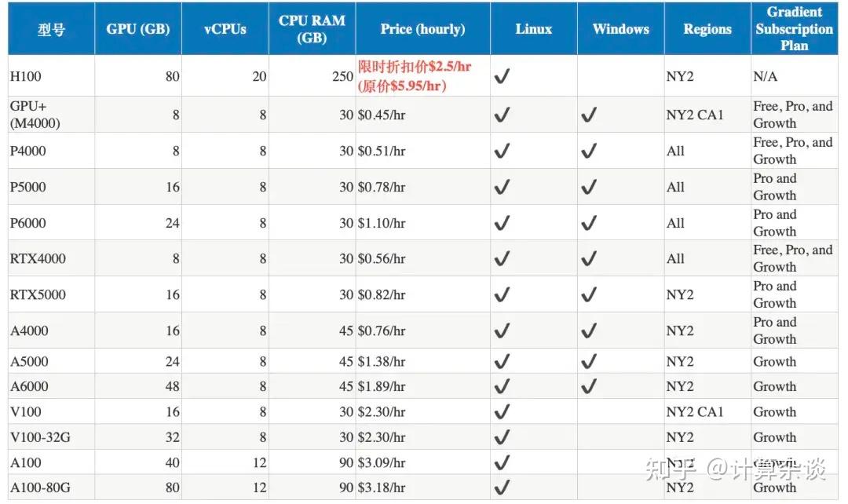Image resolution: width=848 pixels, height=504 pixels.
Task: Click the Linux checkmark in the P5000 row
Action: click(x=502, y=187)
